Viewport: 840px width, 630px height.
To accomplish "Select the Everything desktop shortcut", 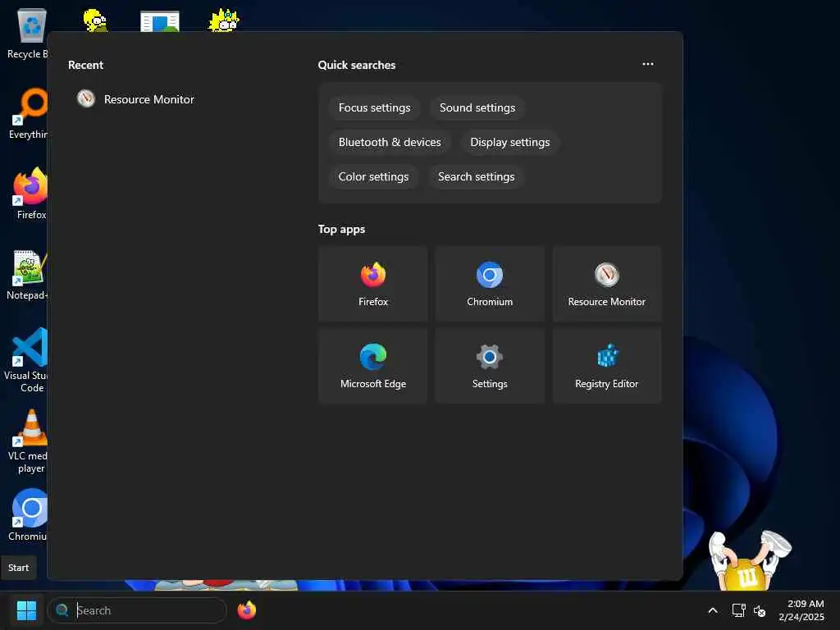I will click(x=28, y=113).
